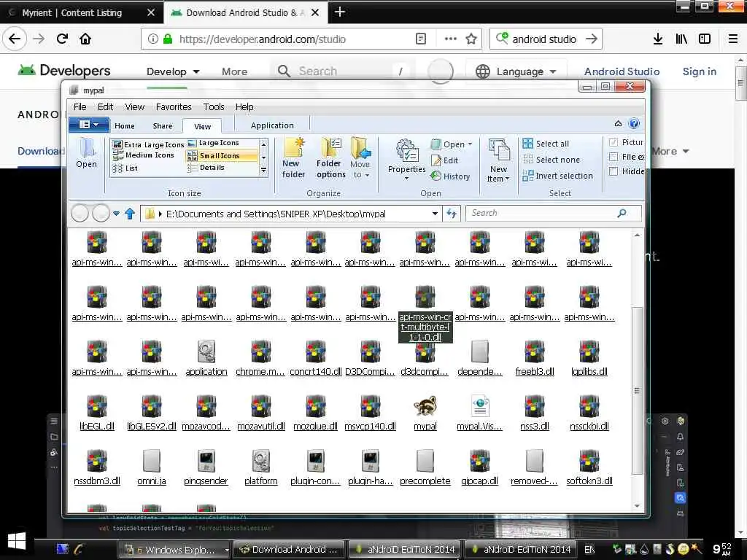Open the recent locations arrow
The width and height of the screenshot is (747, 560).
click(116, 214)
